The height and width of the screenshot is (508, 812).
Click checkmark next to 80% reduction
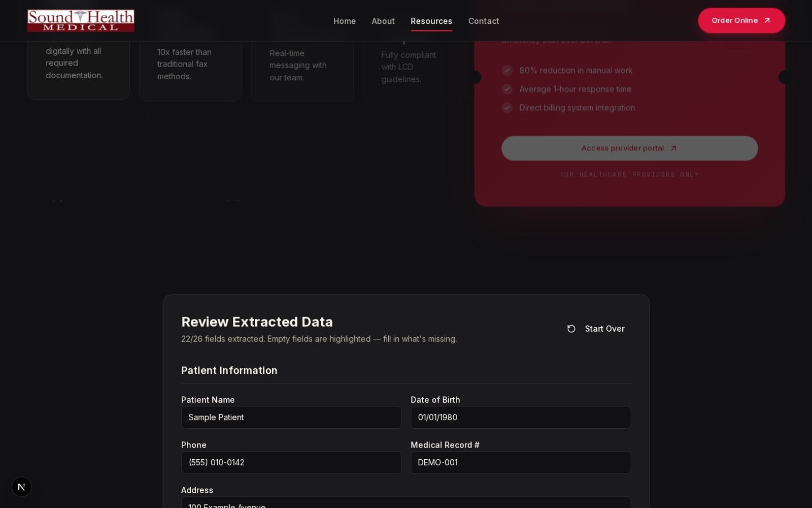[507, 71]
